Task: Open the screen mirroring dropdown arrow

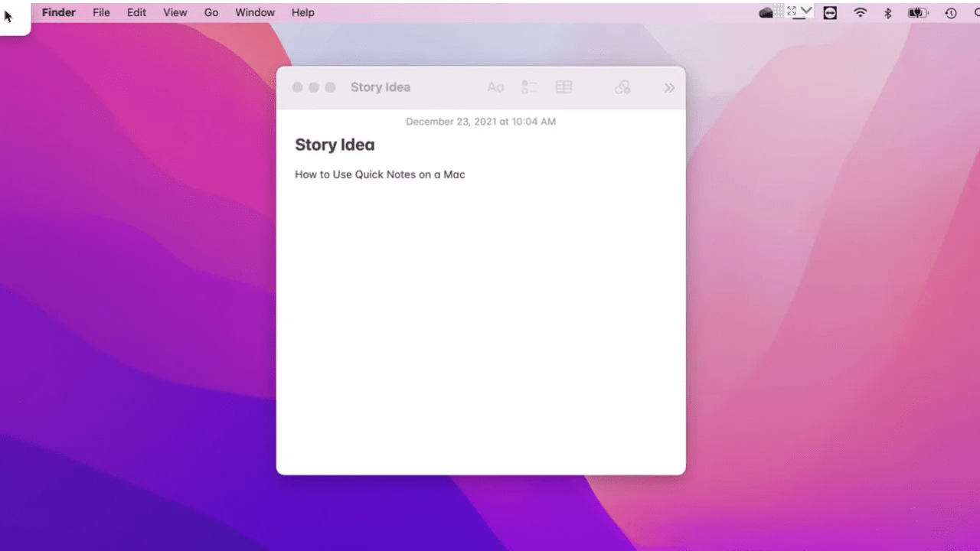Action: tap(805, 12)
